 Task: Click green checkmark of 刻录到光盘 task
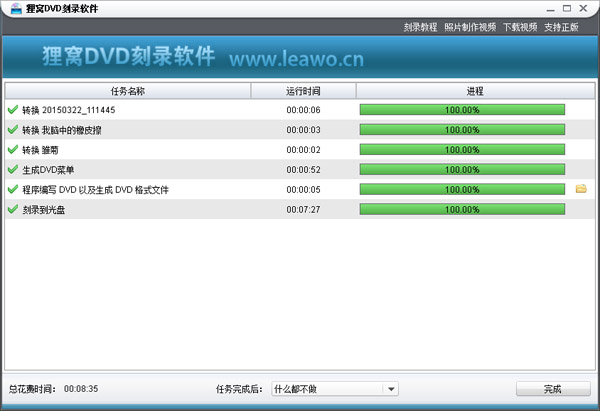click(x=13, y=209)
